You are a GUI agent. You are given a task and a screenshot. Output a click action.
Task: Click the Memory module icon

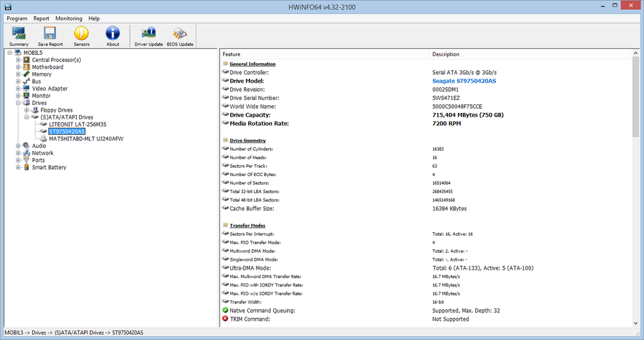pos(26,74)
